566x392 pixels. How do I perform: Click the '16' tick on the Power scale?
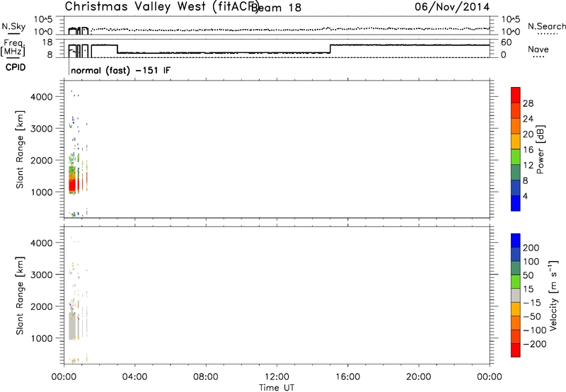click(x=528, y=150)
